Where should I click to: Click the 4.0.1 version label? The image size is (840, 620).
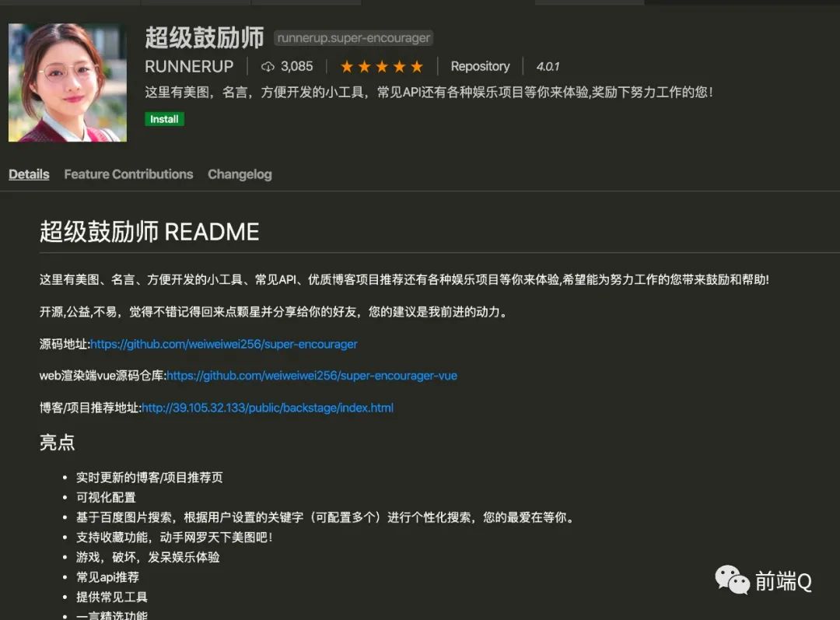tap(548, 66)
